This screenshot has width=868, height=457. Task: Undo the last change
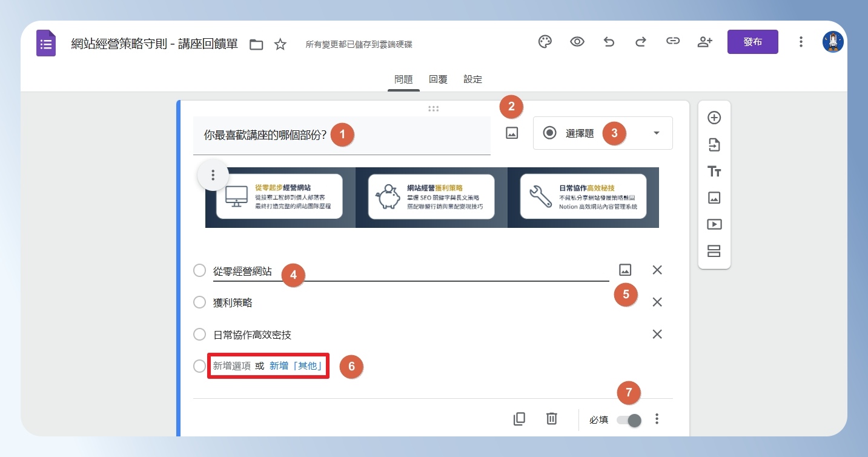coord(609,42)
